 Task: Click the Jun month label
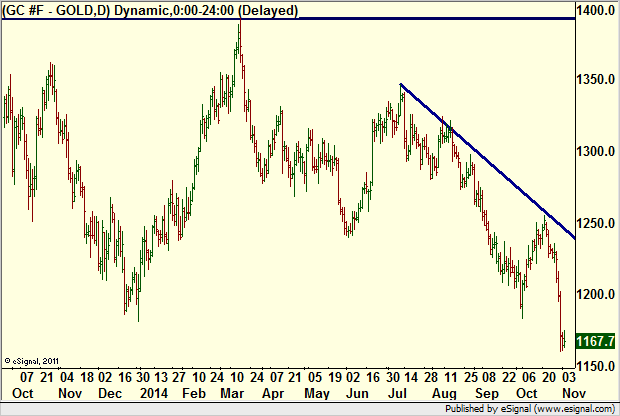click(x=357, y=393)
